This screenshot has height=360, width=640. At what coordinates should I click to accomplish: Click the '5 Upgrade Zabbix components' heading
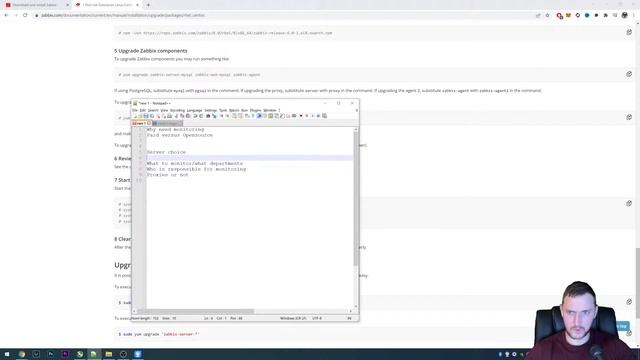151,51
